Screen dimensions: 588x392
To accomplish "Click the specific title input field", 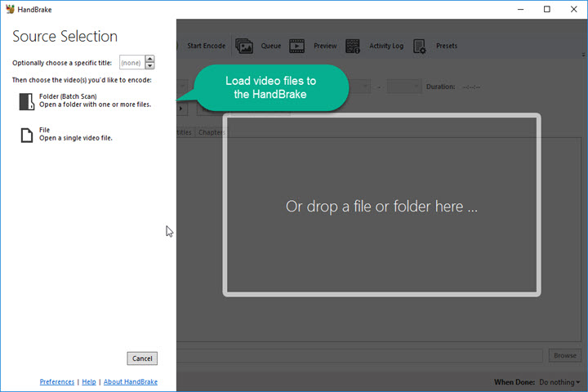I will click(131, 62).
